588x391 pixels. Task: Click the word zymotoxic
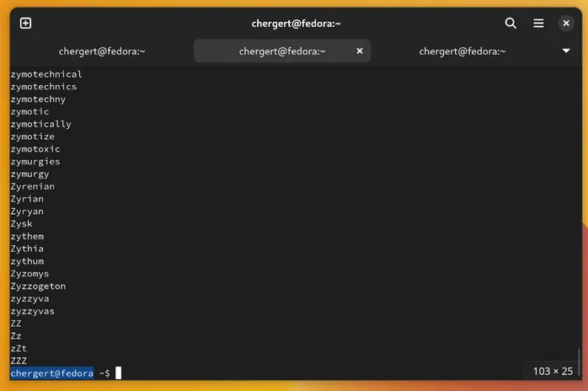coord(35,149)
